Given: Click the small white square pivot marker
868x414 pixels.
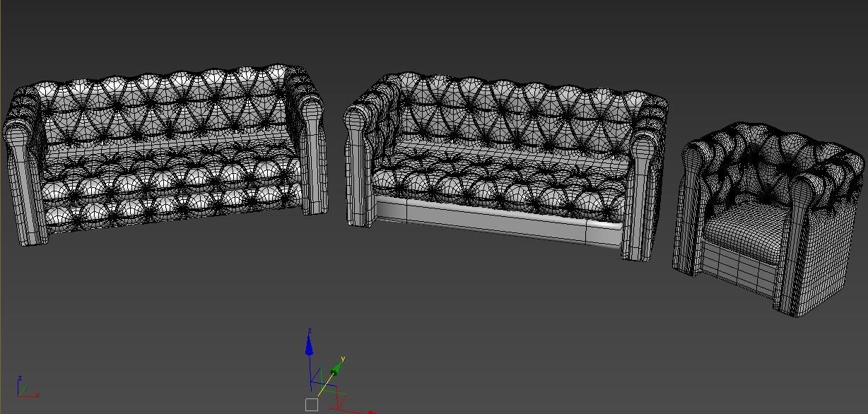Looking at the screenshot, I should pos(312,405).
